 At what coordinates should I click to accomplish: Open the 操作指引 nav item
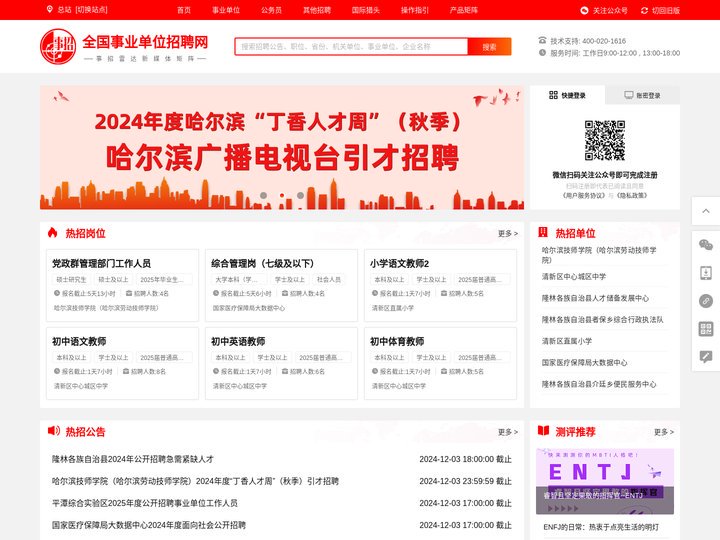[x=415, y=10]
